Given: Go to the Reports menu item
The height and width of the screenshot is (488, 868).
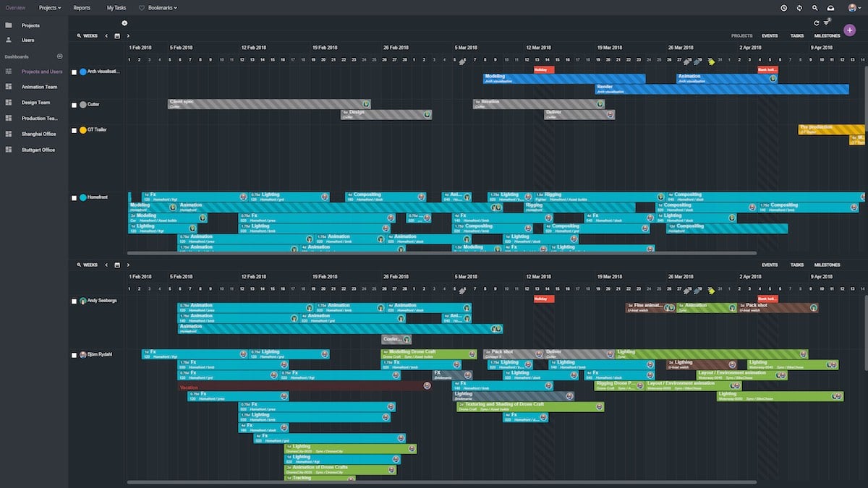Looking at the screenshot, I should tap(82, 7).
